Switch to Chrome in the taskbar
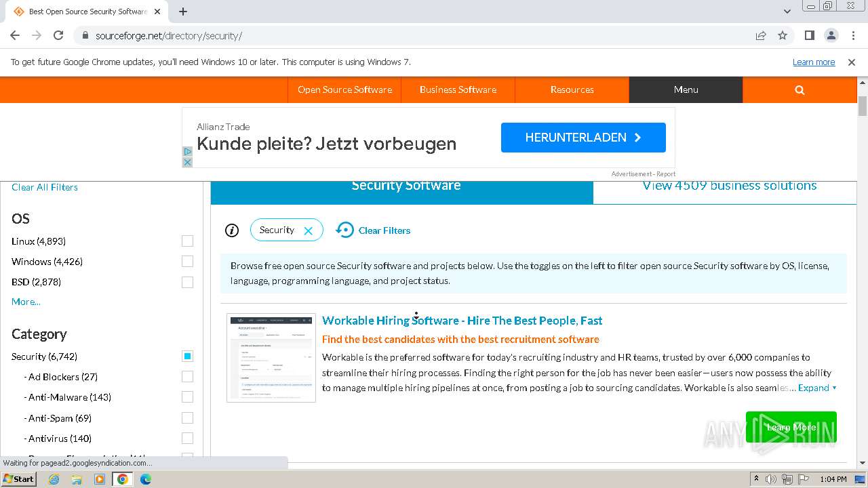868x488 pixels. tap(123, 479)
